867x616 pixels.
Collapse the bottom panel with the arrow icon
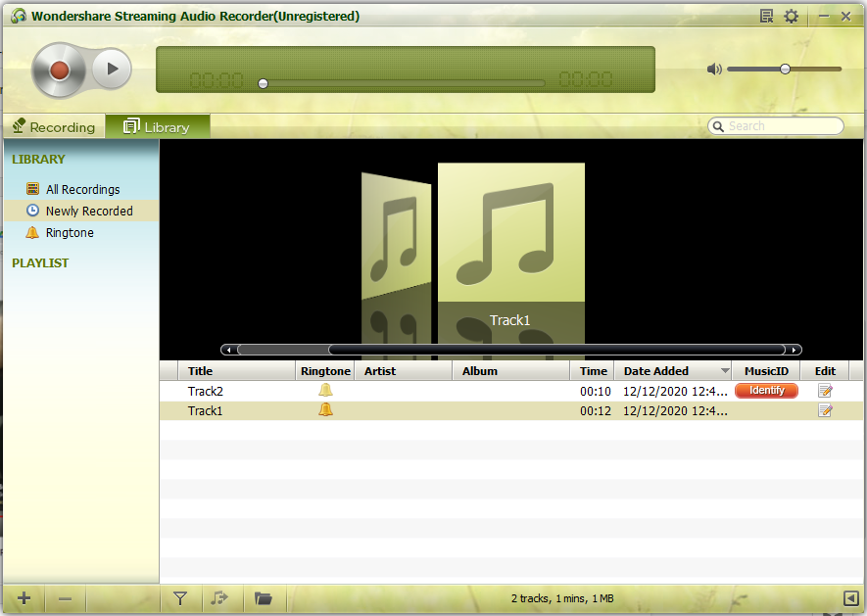click(x=850, y=597)
